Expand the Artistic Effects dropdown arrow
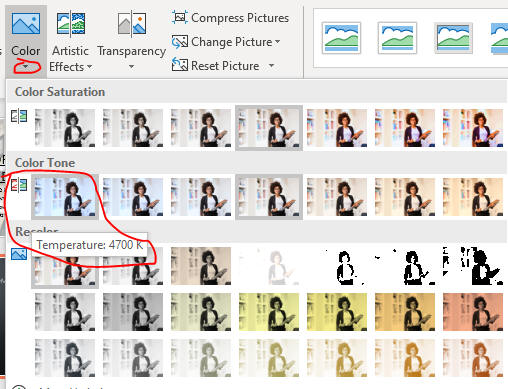Screen dimensions: 508x389 89,67
